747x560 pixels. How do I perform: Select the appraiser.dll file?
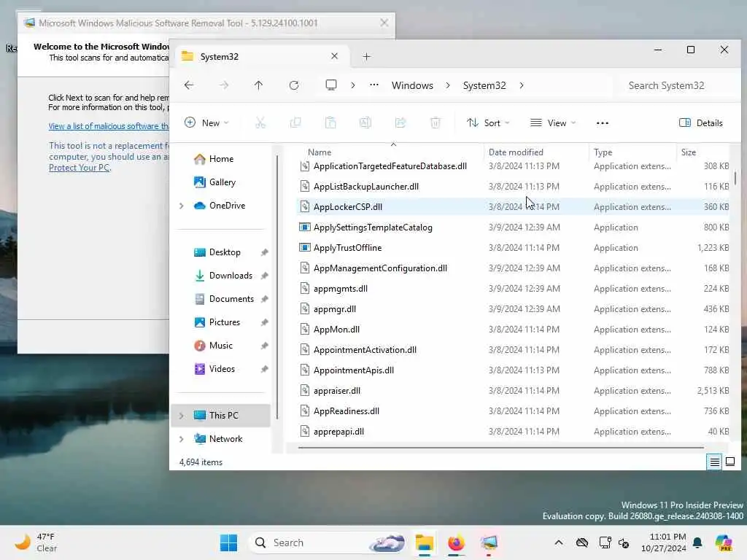(x=513, y=391)
